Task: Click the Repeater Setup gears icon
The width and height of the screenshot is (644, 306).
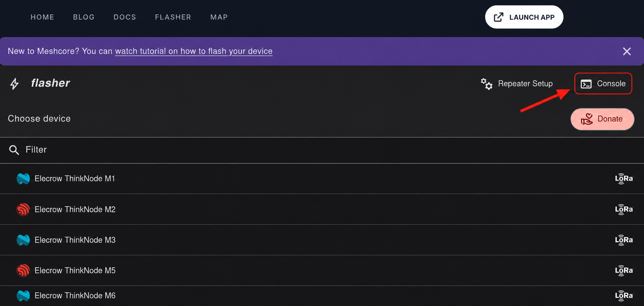Action: click(487, 84)
